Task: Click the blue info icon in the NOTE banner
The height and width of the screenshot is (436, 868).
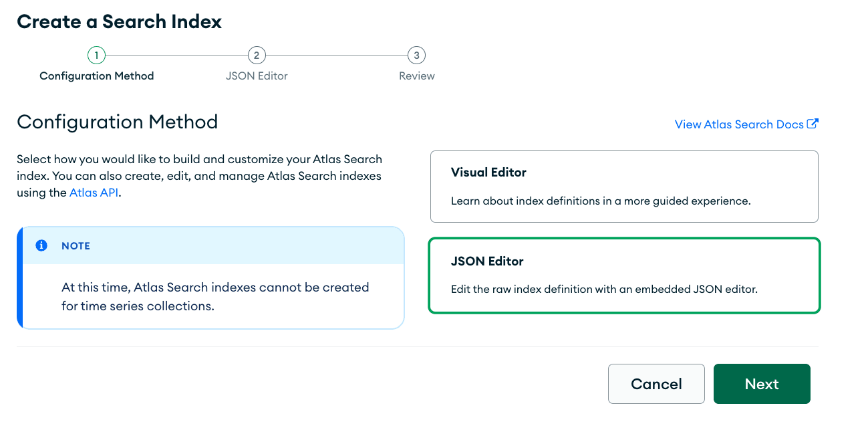Action: tap(41, 245)
